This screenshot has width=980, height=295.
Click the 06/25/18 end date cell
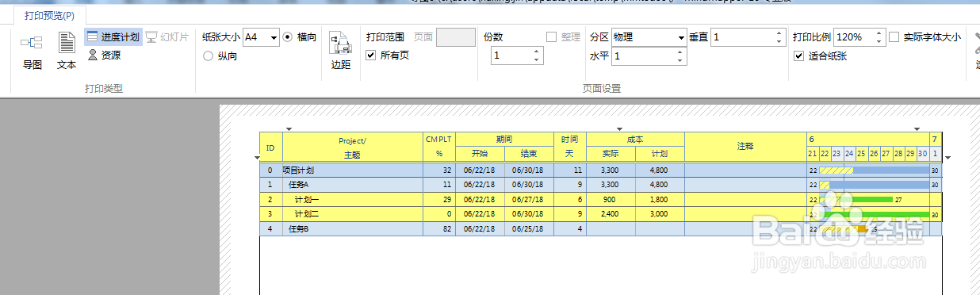point(529,228)
